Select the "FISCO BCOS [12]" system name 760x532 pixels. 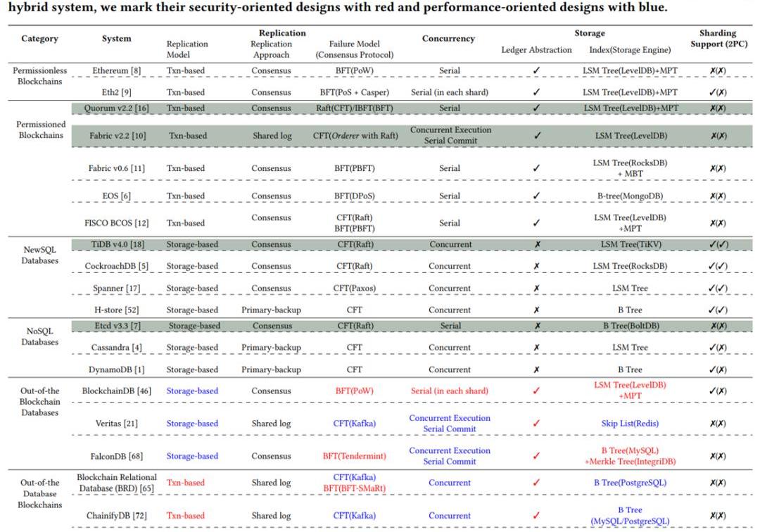pos(116,223)
